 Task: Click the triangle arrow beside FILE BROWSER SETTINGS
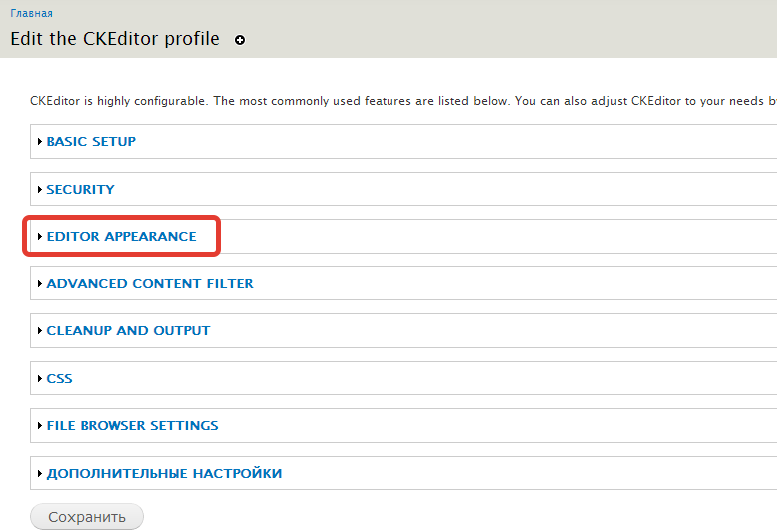(x=40, y=426)
